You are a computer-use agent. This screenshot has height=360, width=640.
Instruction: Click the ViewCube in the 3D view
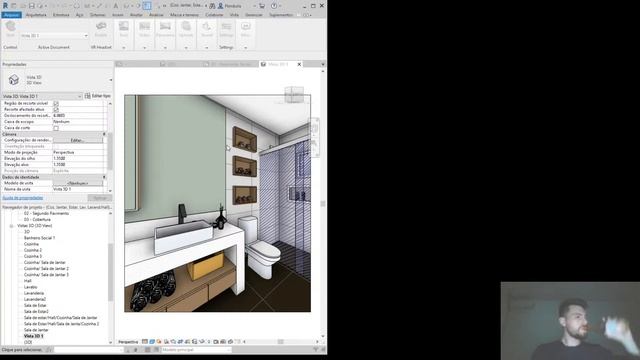[294, 95]
